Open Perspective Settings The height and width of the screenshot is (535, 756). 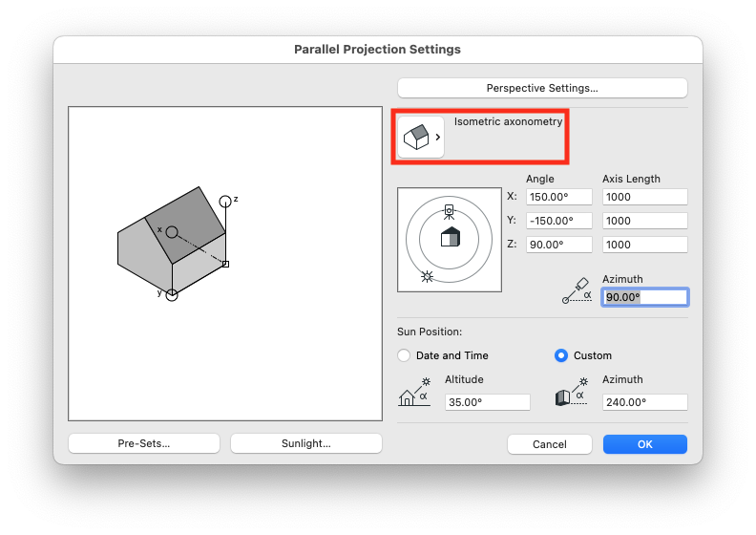(x=542, y=88)
